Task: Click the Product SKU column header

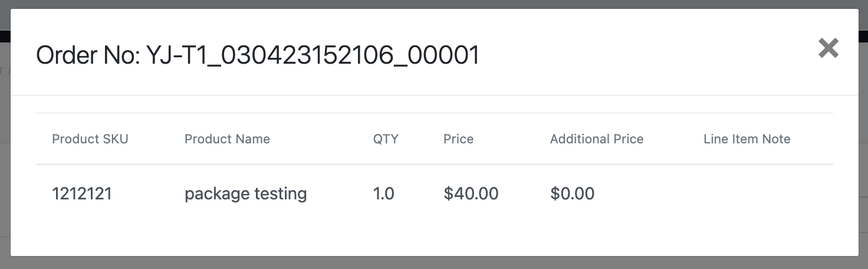Action: tap(90, 139)
